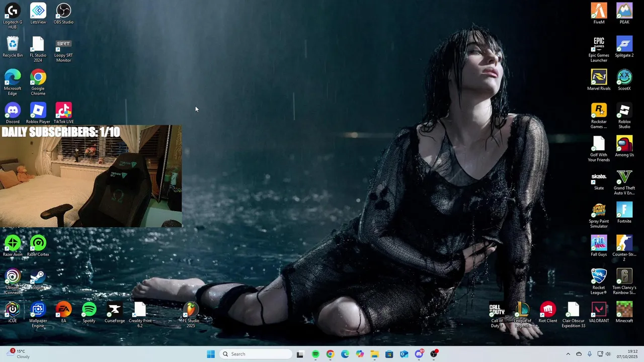The height and width of the screenshot is (362, 644).
Task: Open Chrome from the taskbar
Action: point(330,354)
